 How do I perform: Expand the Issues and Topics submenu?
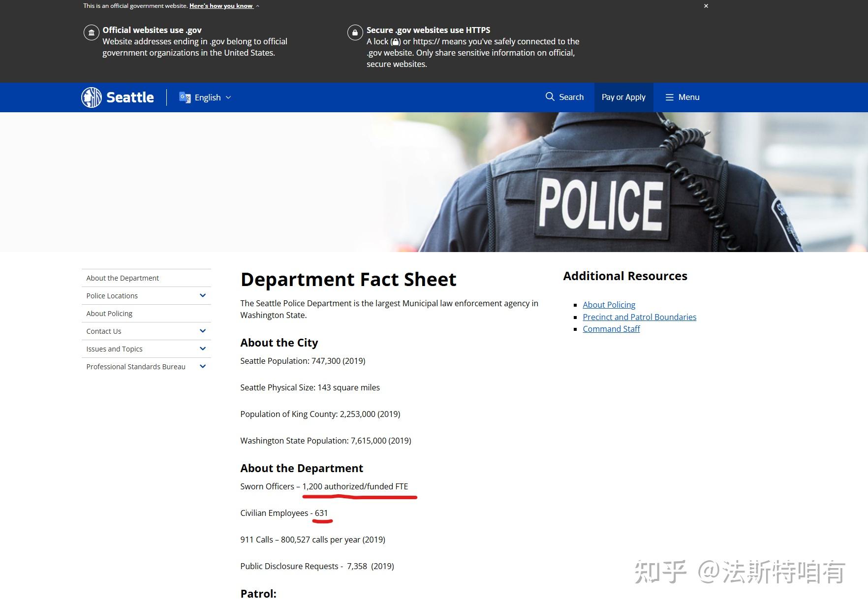tap(203, 349)
